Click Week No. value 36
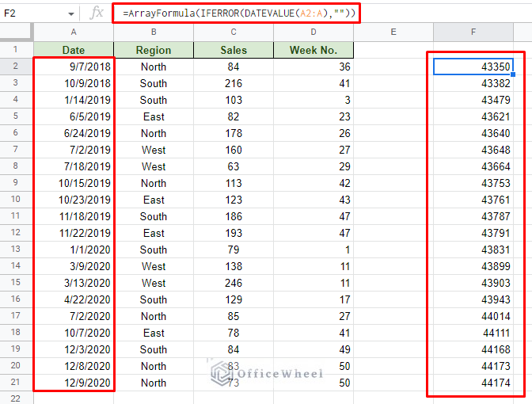 pos(313,67)
